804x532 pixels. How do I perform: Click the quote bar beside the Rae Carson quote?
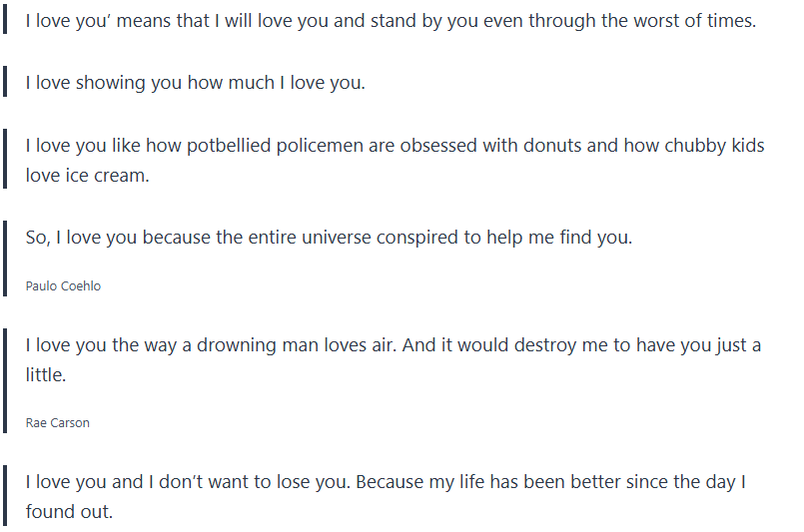(6, 382)
